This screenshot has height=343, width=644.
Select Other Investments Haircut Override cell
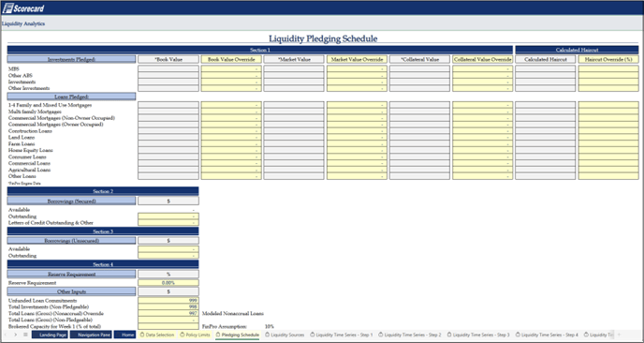608,88
